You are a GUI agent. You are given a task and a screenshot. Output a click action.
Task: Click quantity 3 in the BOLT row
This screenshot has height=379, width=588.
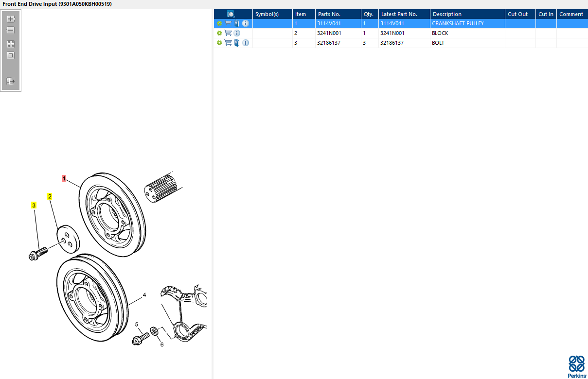tap(364, 43)
